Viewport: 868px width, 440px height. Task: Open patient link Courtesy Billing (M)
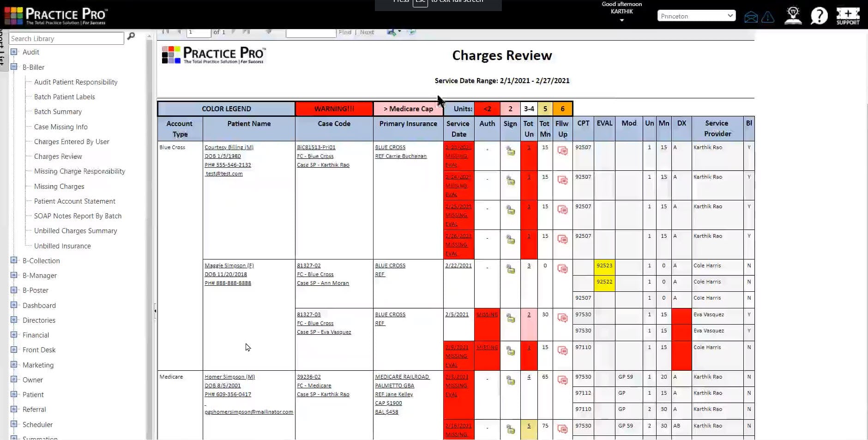pos(229,147)
